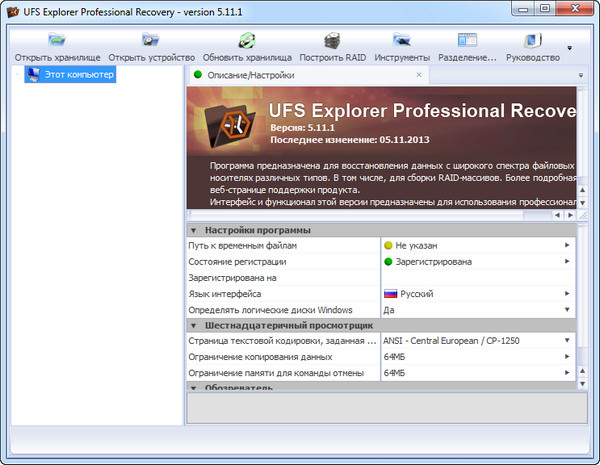Click the Разделение toolbar icon
Image resolution: width=600 pixels, height=465 pixels.
tap(467, 40)
